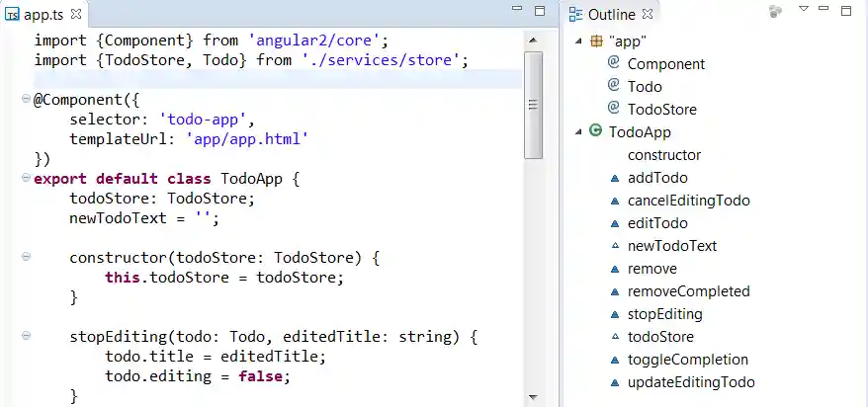868x407 pixels.
Task: Select updateEditingTodo in the Outline
Action: tap(691, 382)
